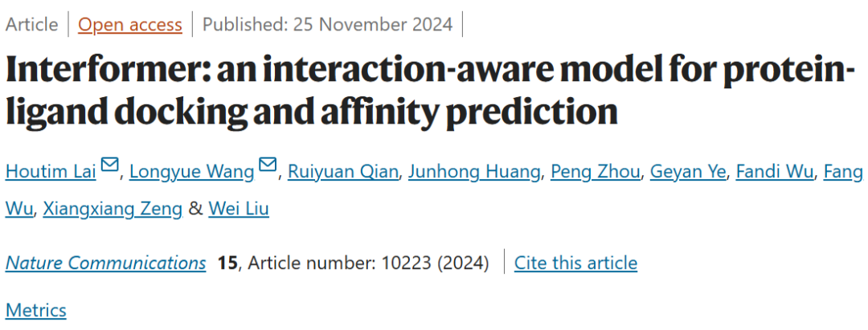Click the email envelope icon beside Houtim Lai

pyautogui.click(x=110, y=166)
